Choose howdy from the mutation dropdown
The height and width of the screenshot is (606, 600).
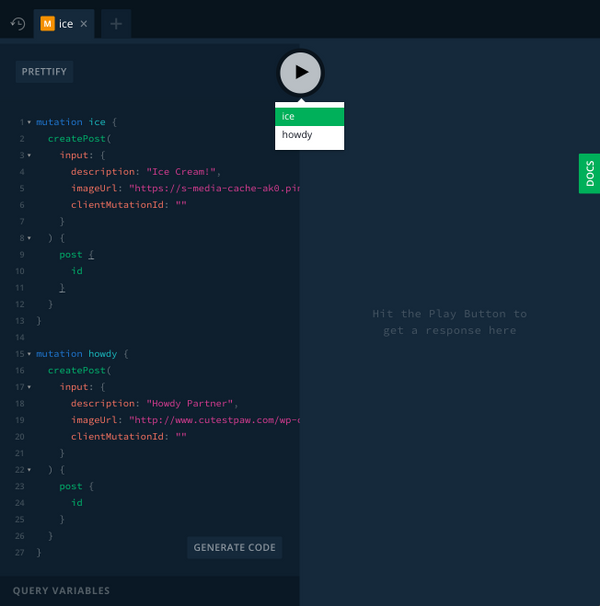[x=309, y=134]
